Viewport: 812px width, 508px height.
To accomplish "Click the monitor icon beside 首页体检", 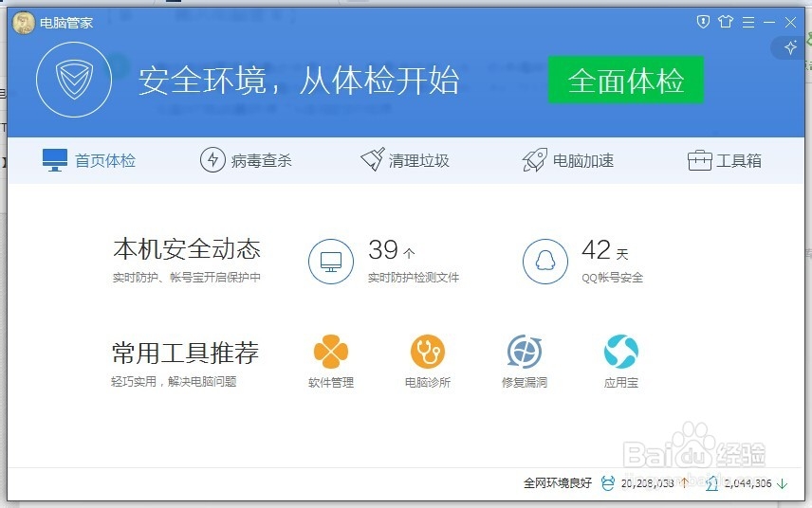I will click(55, 160).
